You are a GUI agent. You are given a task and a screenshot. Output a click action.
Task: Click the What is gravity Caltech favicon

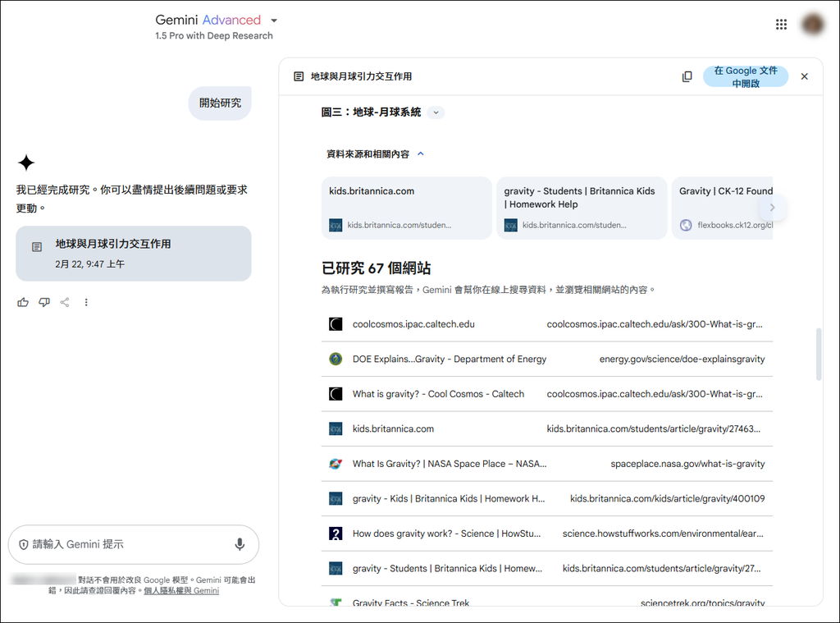click(336, 394)
